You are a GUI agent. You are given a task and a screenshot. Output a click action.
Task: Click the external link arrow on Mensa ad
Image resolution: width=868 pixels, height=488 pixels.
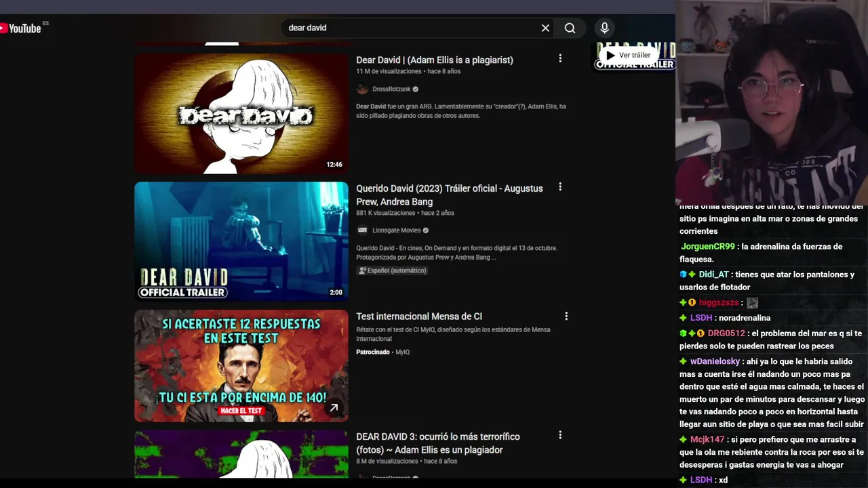point(334,408)
